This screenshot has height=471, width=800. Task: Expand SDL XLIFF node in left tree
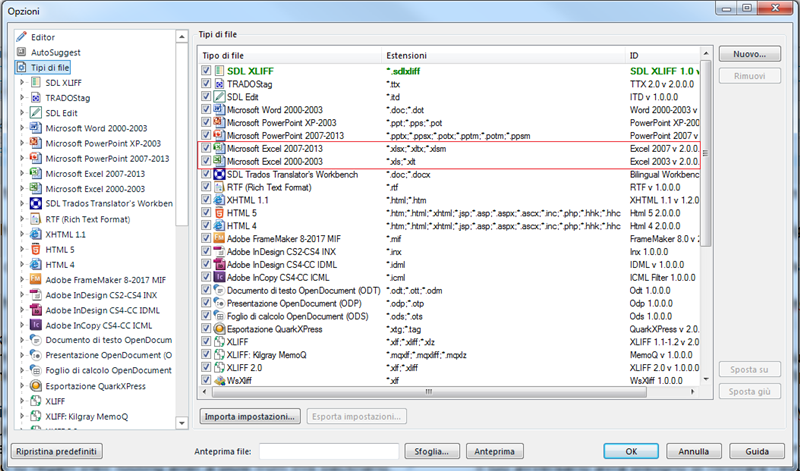click(22, 83)
